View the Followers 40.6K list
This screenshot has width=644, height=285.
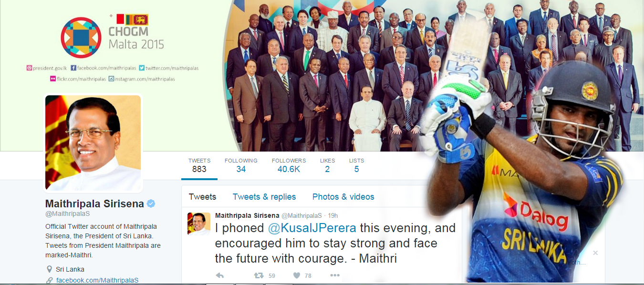pos(289,165)
